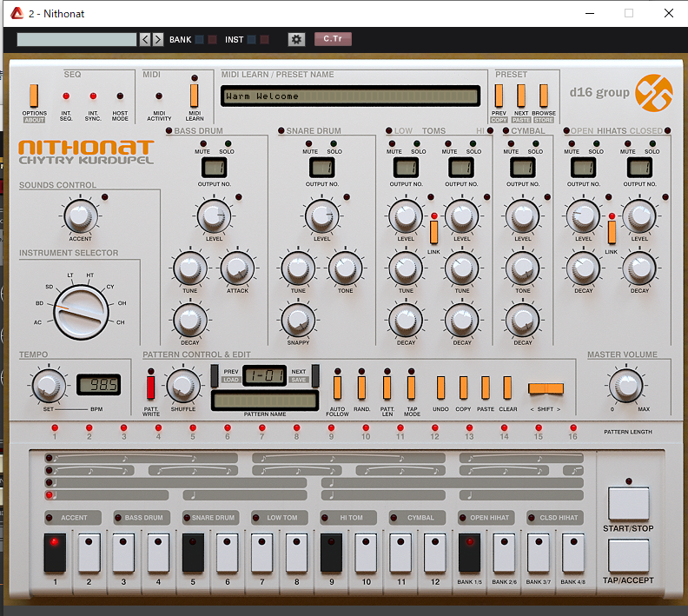Open Open Hihat OUTPUT NO. selector
688x616 pixels.
(x=583, y=168)
